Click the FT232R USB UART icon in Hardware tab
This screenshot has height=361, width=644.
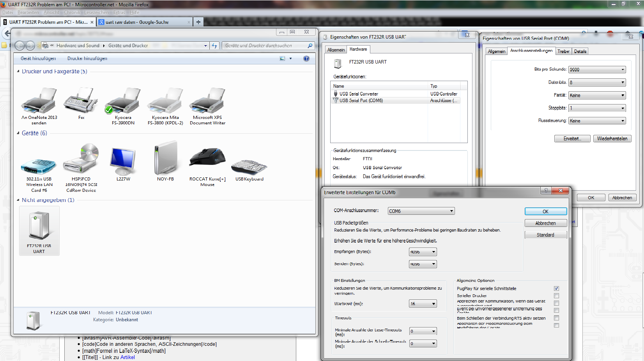coord(338,64)
